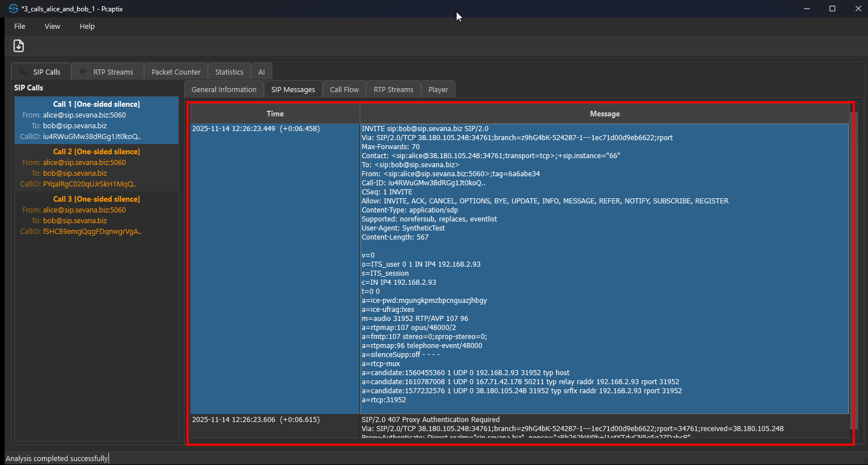Click the export file toolbar icon

tap(19, 46)
